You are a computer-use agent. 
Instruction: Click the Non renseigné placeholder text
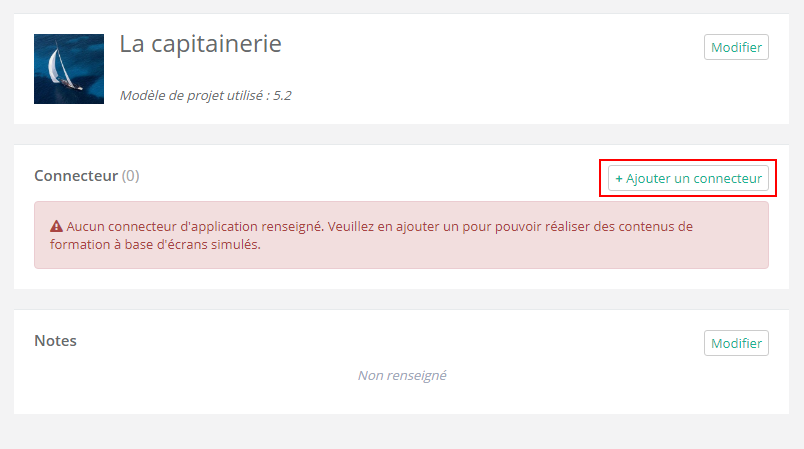pyautogui.click(x=401, y=376)
